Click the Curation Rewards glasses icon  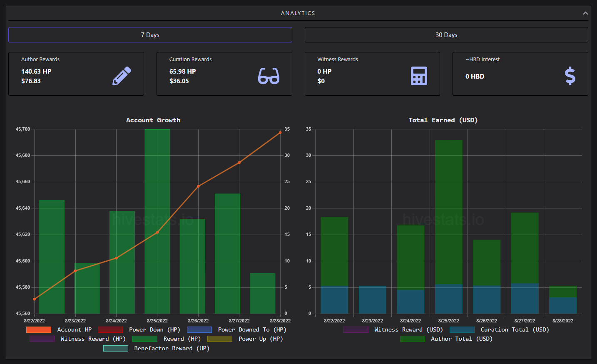[269, 76]
